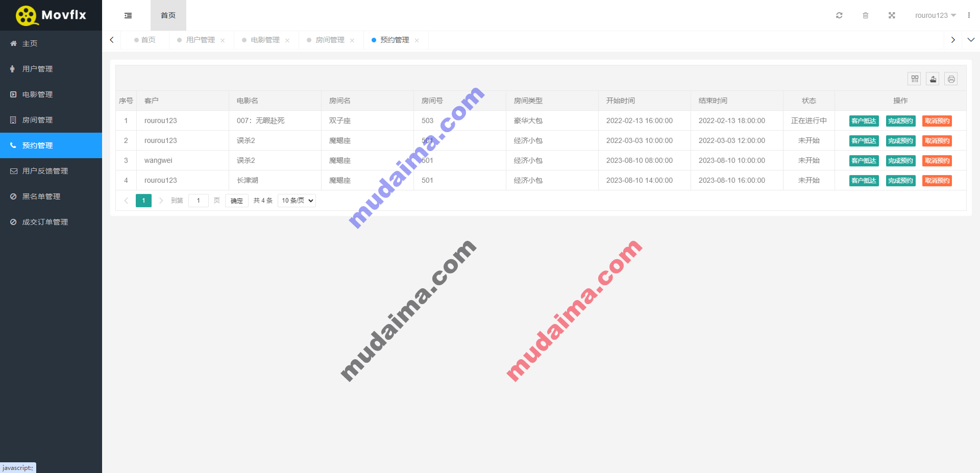The height and width of the screenshot is (473, 980).
Task: Click 取消预约 for wangwei's booking
Action: click(x=937, y=161)
